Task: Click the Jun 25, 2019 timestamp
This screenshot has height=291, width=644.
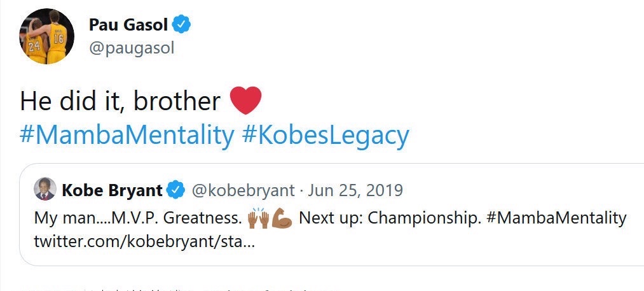Action: pyautogui.click(x=355, y=190)
